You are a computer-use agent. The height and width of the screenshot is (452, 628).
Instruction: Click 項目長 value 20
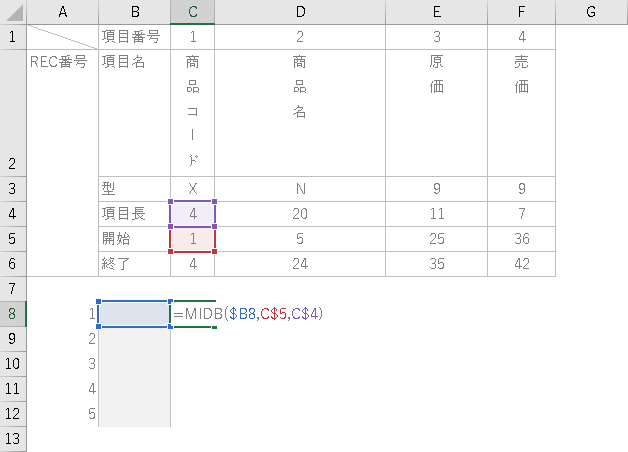[300, 214]
